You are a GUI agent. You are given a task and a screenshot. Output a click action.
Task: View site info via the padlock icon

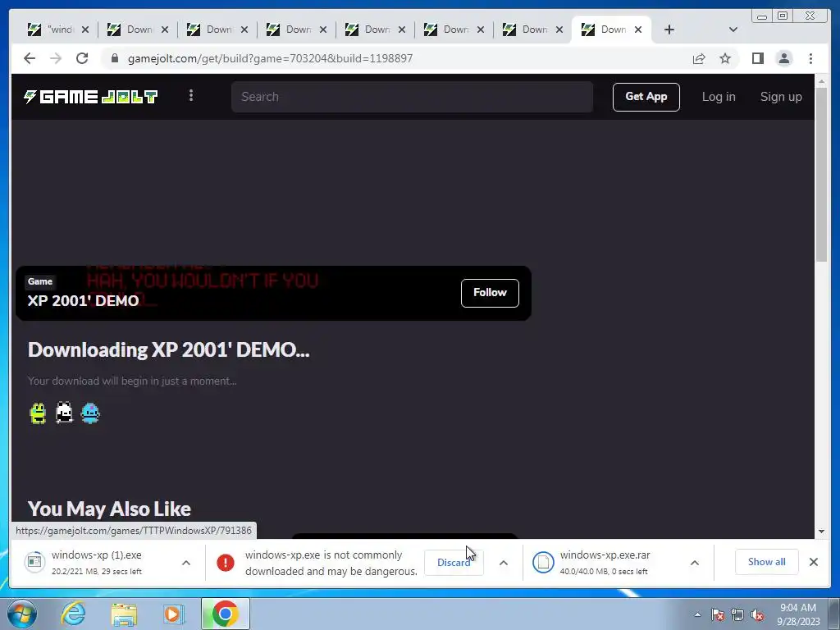pos(114,58)
